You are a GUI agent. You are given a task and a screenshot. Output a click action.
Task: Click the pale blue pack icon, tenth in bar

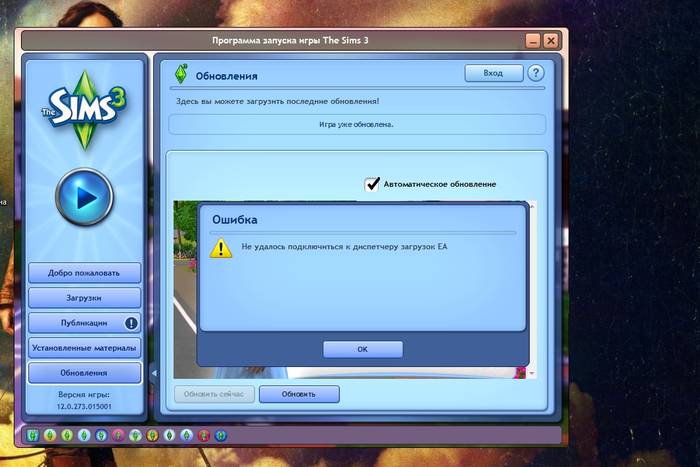[186, 435]
